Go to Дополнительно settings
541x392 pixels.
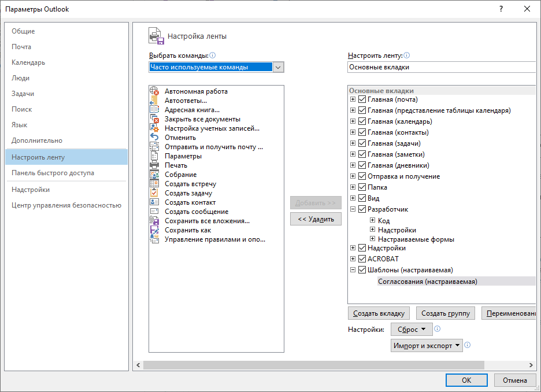[66, 140]
